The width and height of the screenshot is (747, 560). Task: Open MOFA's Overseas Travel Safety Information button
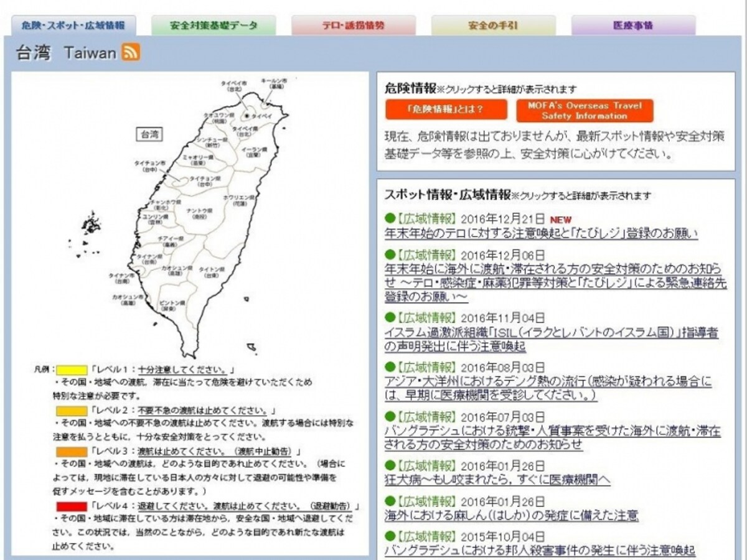tap(585, 110)
